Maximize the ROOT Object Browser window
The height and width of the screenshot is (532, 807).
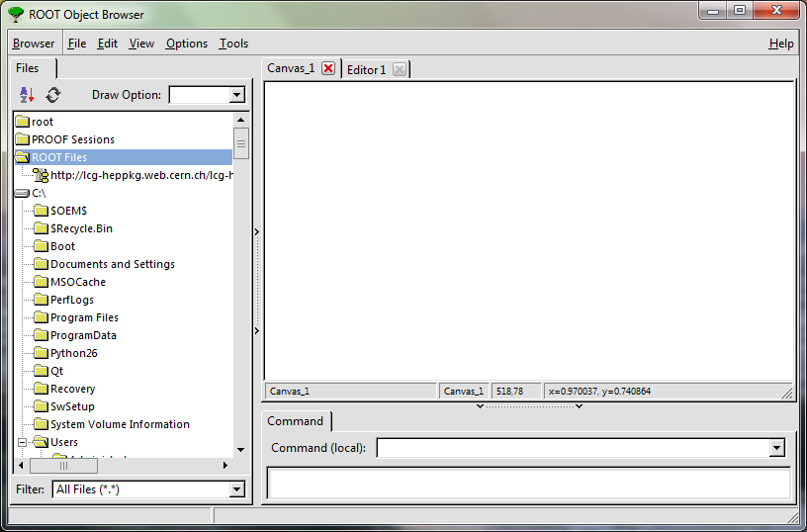click(x=740, y=10)
